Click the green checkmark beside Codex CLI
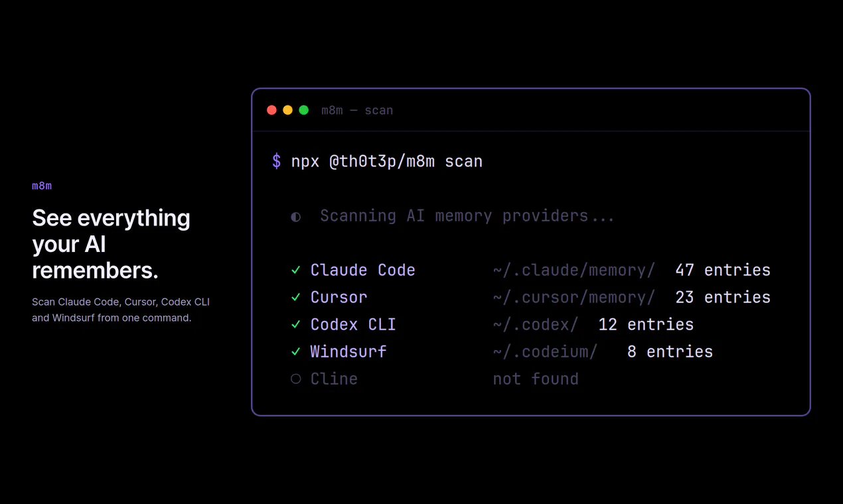Screen dimensions: 843x504 (295, 325)
